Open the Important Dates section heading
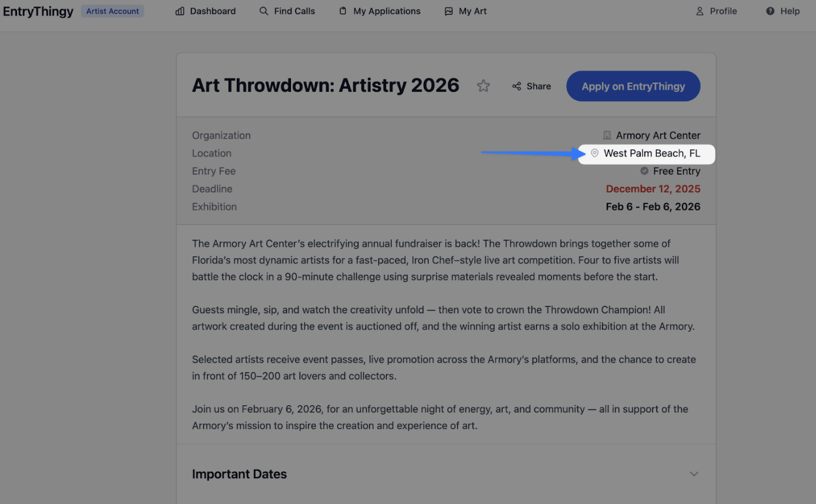816x504 pixels. coord(239,474)
